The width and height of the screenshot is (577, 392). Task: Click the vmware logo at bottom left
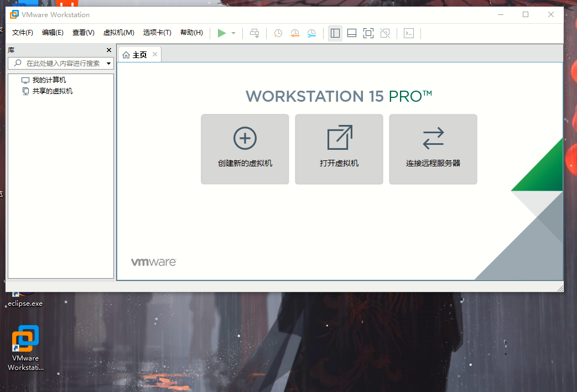click(x=153, y=262)
